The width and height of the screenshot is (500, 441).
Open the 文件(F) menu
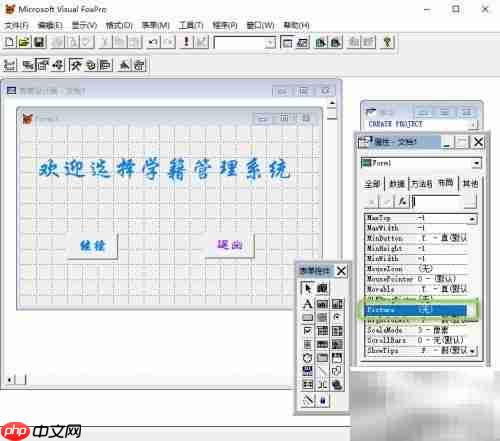point(17,25)
